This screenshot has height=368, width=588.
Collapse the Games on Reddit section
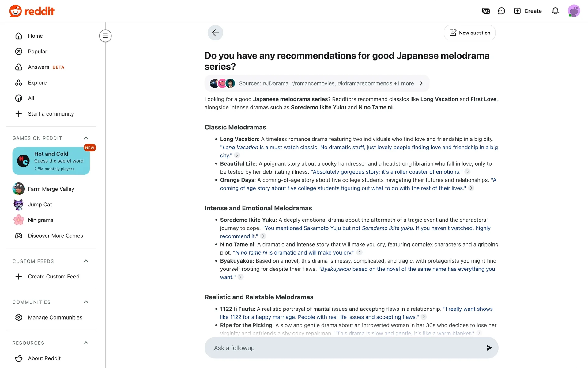86,138
